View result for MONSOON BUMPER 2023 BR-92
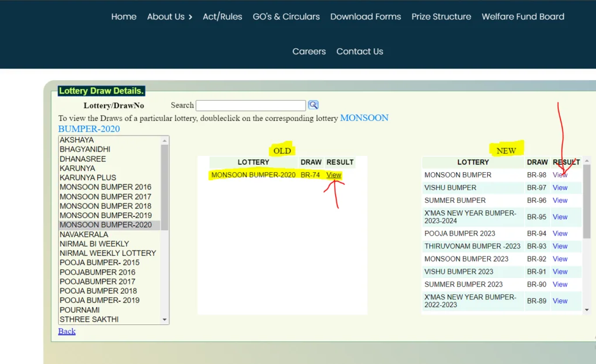 560,259
